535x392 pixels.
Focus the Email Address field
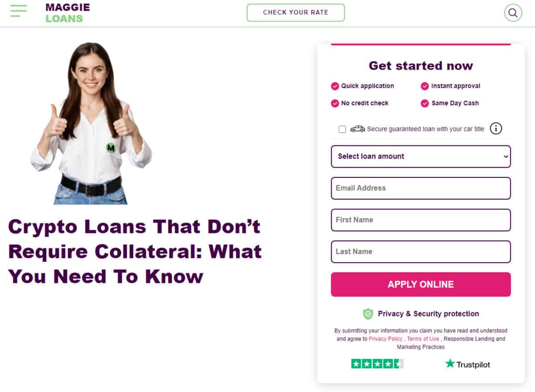click(421, 188)
